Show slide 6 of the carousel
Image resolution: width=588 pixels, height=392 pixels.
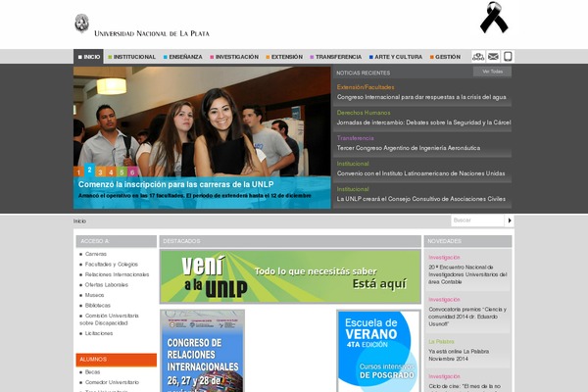[x=132, y=171]
